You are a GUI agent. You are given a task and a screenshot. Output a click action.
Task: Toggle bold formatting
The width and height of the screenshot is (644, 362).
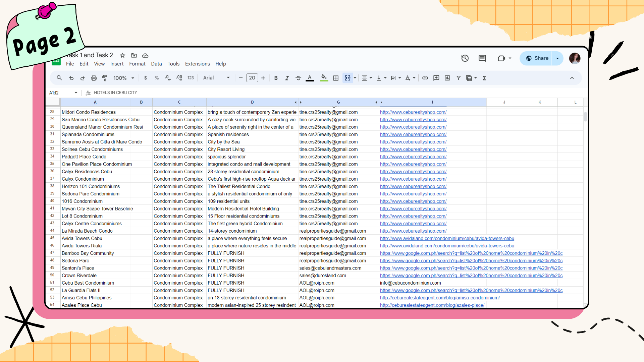[276, 78]
